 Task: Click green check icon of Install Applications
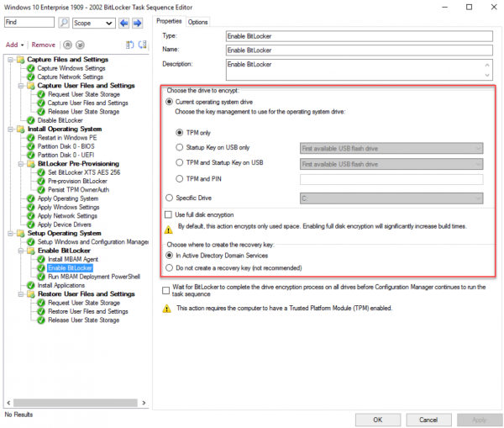(x=31, y=285)
